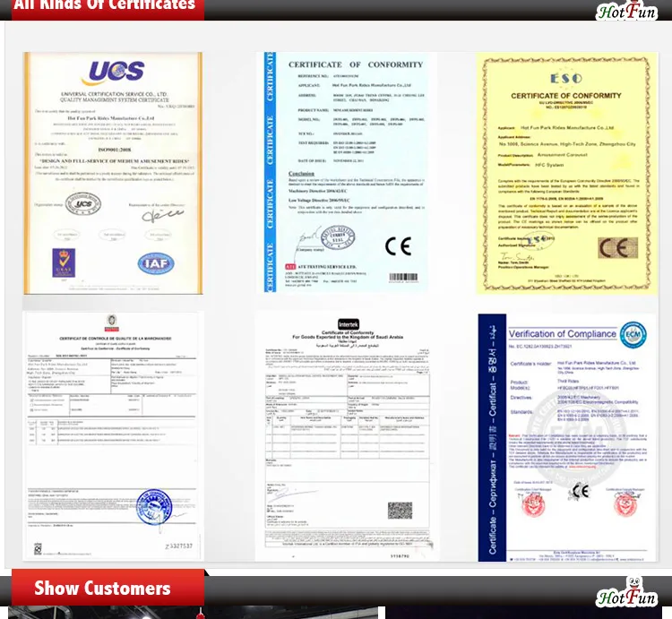Click the barcode on the blue-striped certificate
Screen dimensions: 672x619
403,278
